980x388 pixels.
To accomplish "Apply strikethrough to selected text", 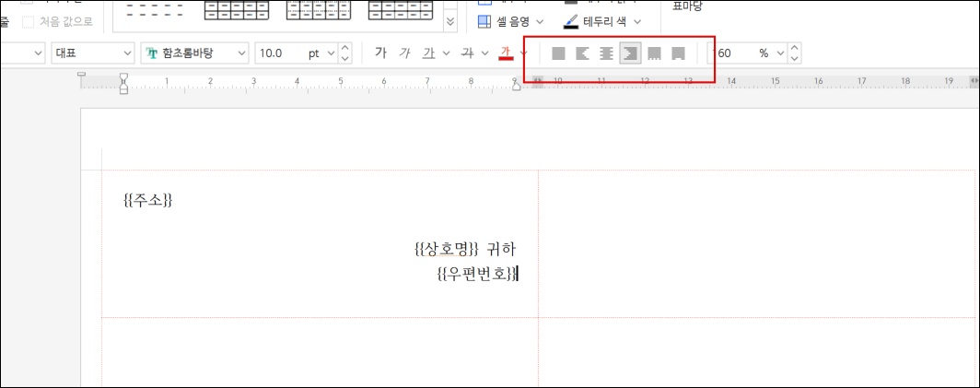I will tap(466, 53).
